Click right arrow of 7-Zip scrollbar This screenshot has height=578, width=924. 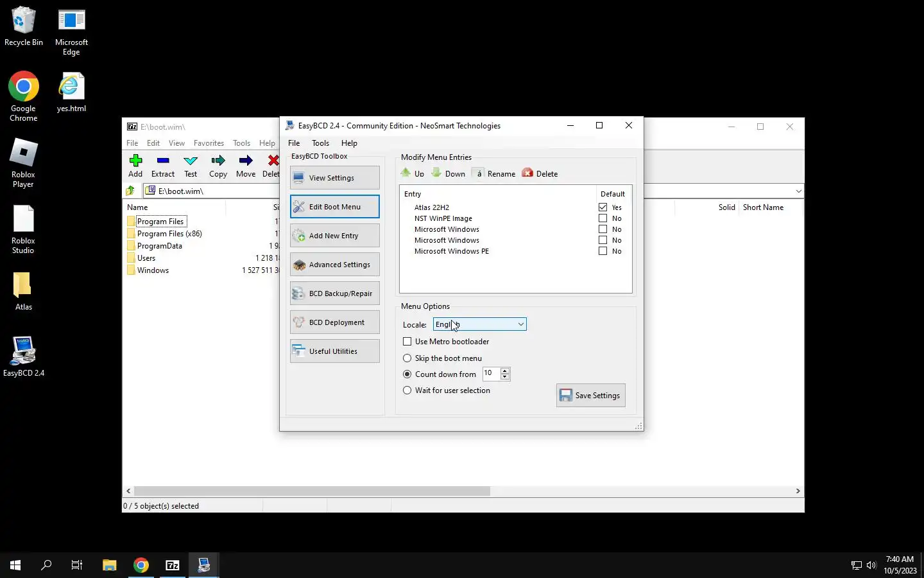tap(798, 491)
